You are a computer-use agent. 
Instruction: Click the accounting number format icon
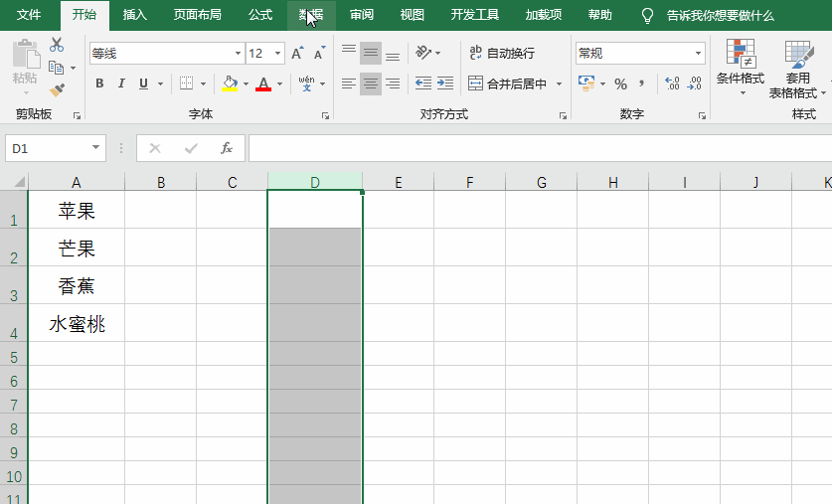tap(586, 84)
